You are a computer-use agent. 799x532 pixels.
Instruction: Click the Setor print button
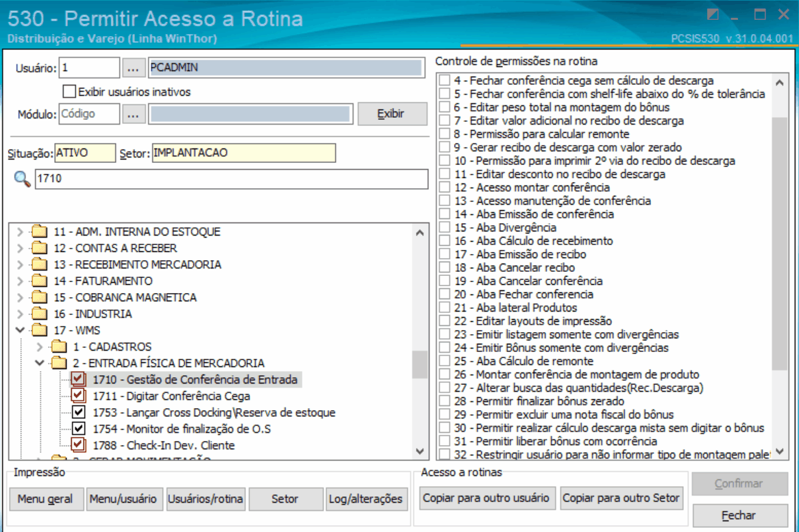click(285, 499)
